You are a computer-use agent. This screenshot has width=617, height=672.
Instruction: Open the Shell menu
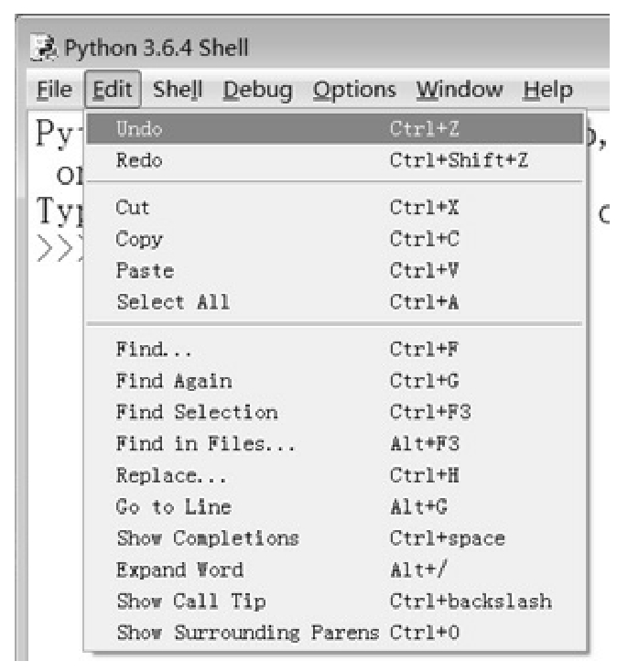pos(178,90)
